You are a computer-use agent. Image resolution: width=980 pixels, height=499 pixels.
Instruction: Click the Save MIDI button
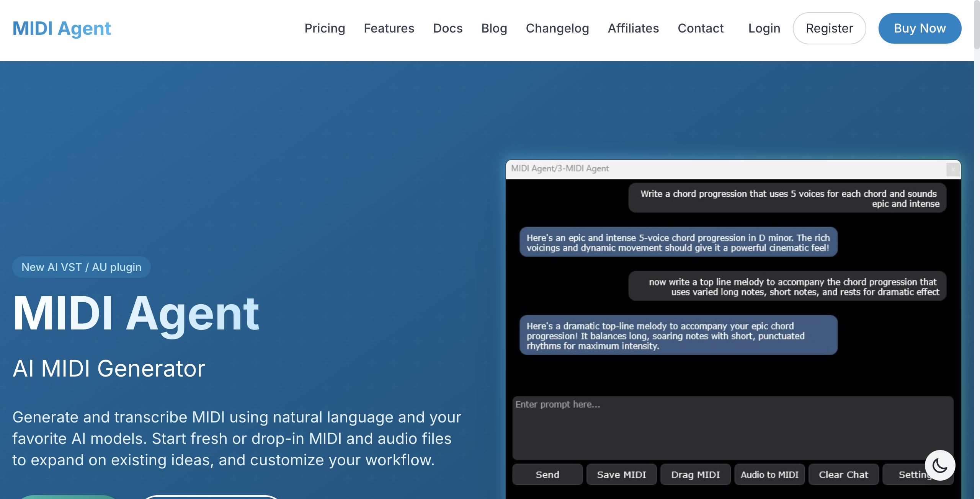(622, 475)
